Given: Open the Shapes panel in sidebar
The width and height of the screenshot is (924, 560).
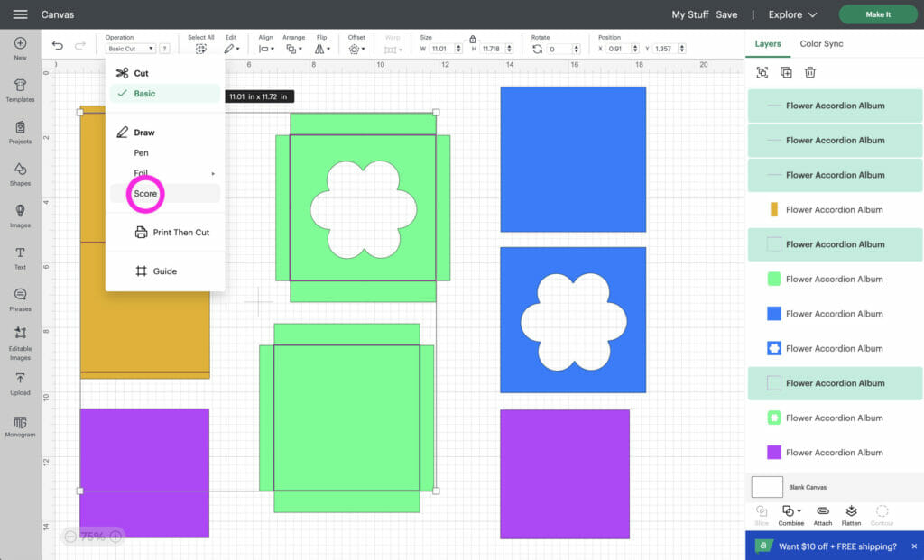Looking at the screenshot, I should [20, 174].
